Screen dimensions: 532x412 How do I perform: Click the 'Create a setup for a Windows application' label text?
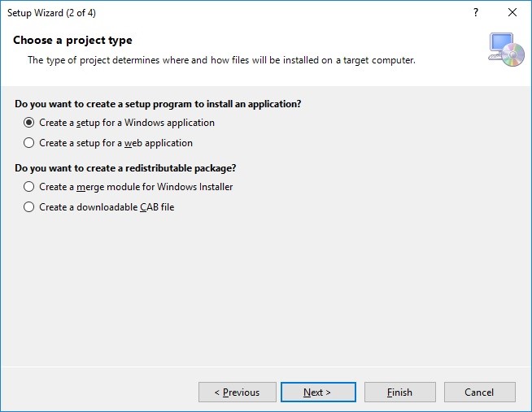[x=127, y=124]
